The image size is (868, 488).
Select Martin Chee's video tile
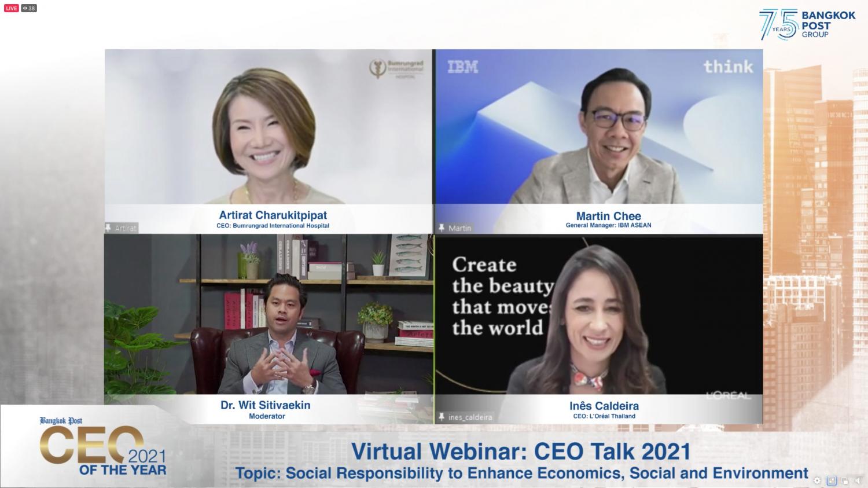(598, 141)
